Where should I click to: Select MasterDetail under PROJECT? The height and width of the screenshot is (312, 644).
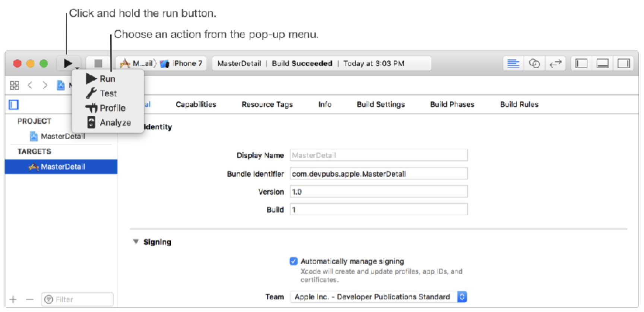[x=61, y=136]
